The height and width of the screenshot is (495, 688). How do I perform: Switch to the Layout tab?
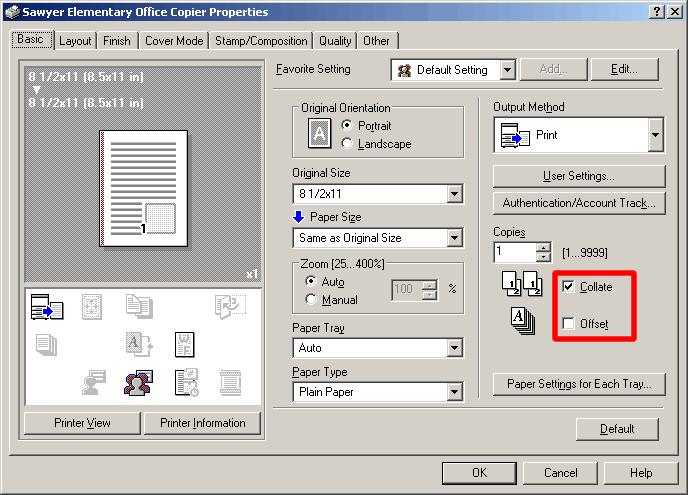75,41
